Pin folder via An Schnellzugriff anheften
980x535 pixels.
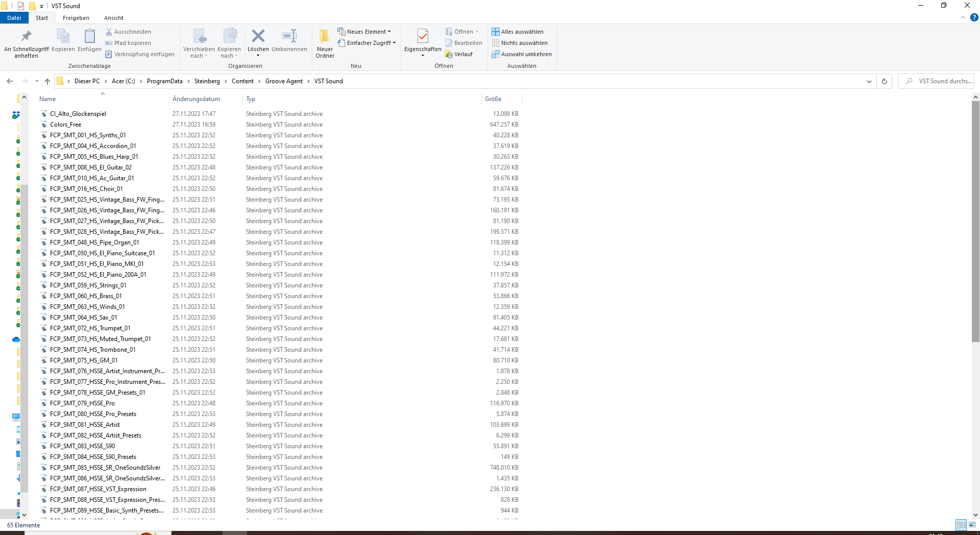27,43
